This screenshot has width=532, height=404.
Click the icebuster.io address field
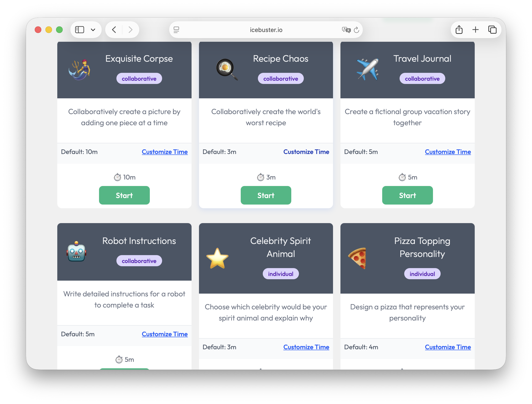point(266,30)
